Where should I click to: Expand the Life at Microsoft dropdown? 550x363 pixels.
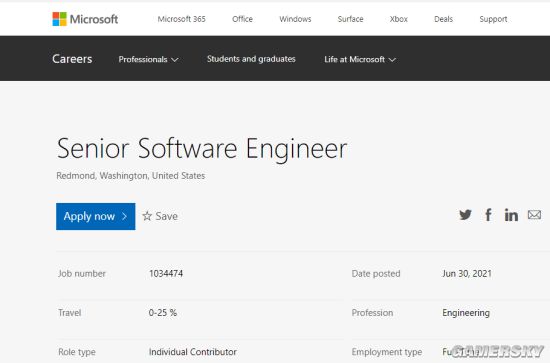pyautogui.click(x=360, y=59)
